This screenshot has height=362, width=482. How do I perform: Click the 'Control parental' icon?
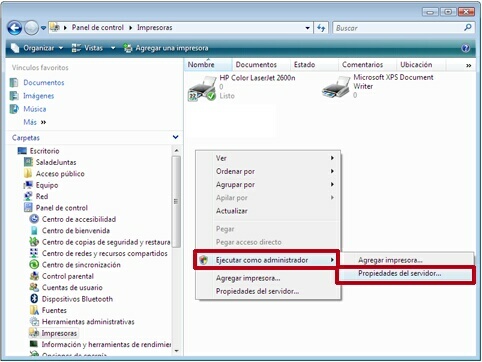(34, 276)
